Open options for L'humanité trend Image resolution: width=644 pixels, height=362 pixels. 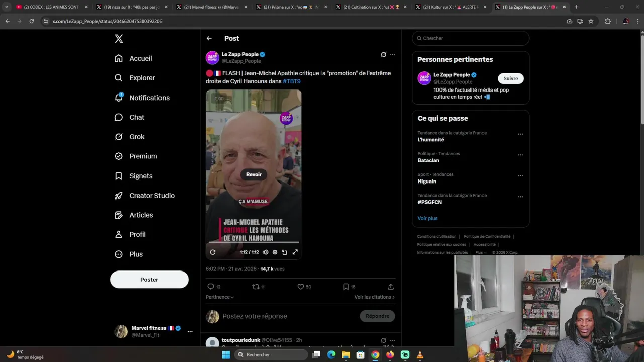(x=520, y=134)
